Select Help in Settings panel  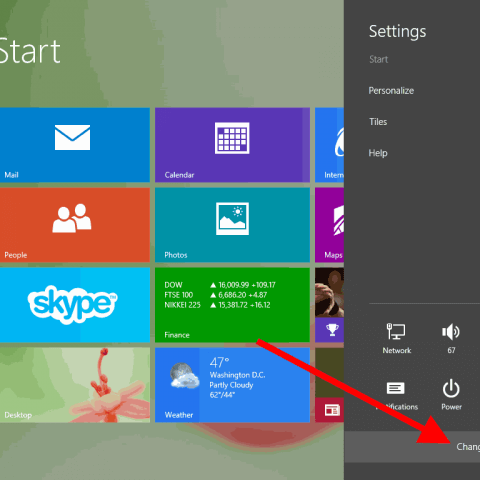click(378, 153)
